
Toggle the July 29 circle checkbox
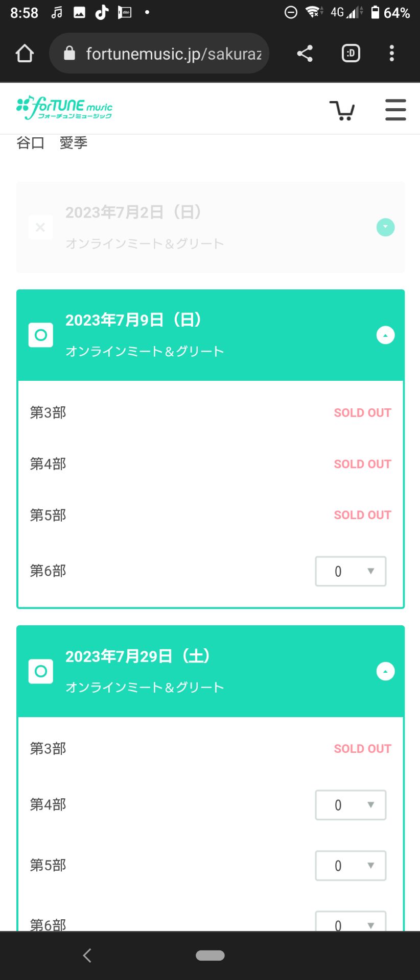41,671
